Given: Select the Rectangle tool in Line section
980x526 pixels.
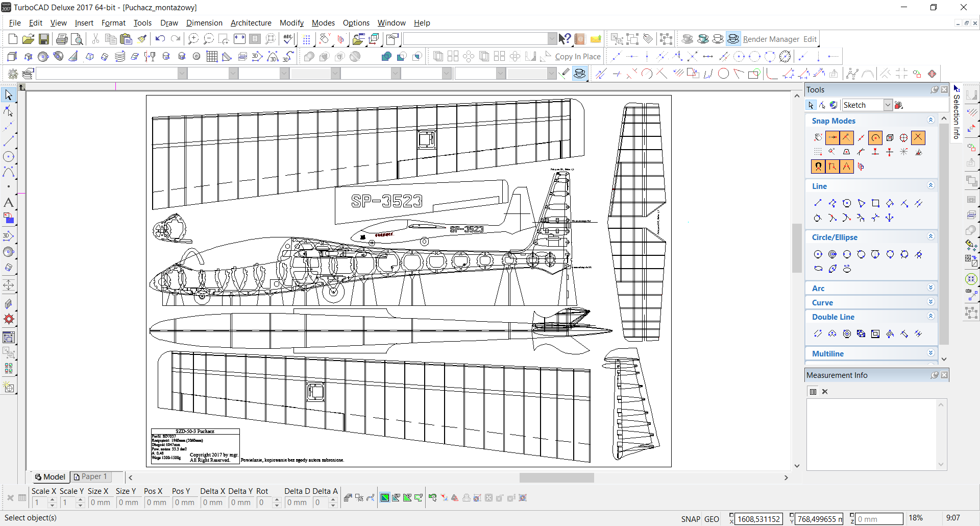Looking at the screenshot, I should [875, 203].
